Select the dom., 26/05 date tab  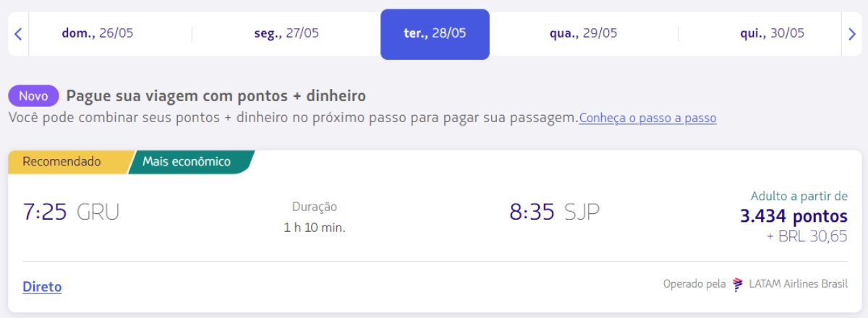98,33
